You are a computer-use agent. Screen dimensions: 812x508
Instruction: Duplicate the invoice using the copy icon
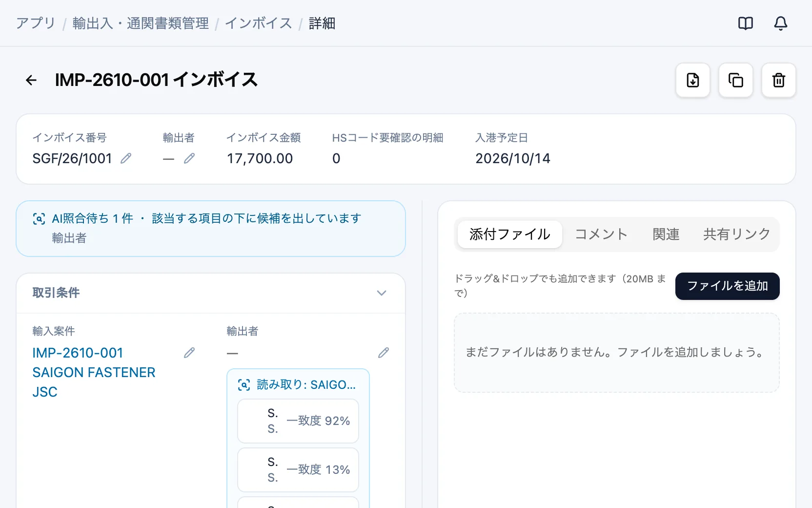coord(736,80)
